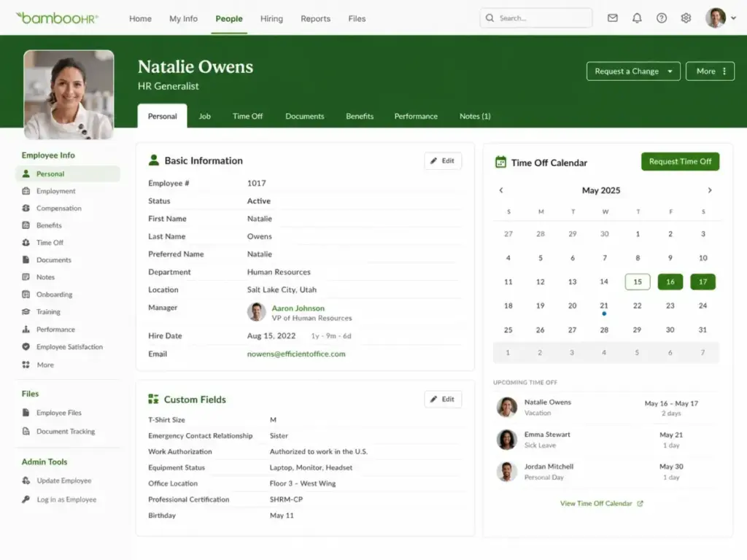
Task: Edit the Custom Fields section
Action: pos(443,399)
